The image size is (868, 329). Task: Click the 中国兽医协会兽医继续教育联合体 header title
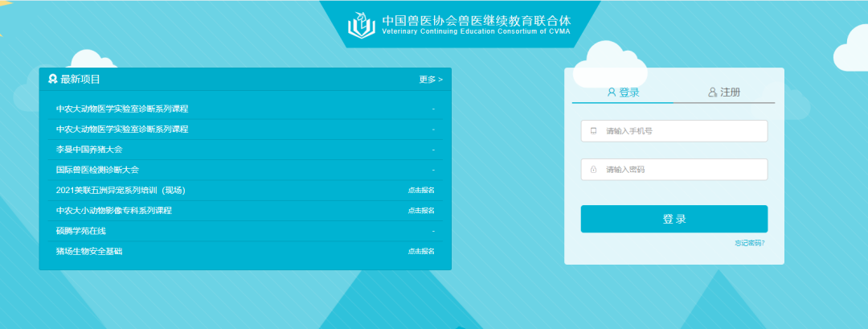[x=476, y=20]
